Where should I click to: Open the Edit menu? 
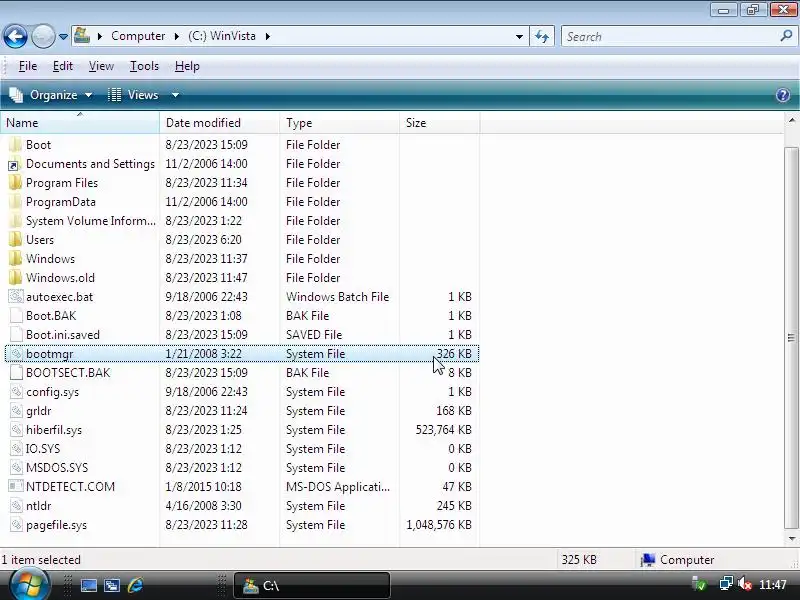[x=63, y=66]
